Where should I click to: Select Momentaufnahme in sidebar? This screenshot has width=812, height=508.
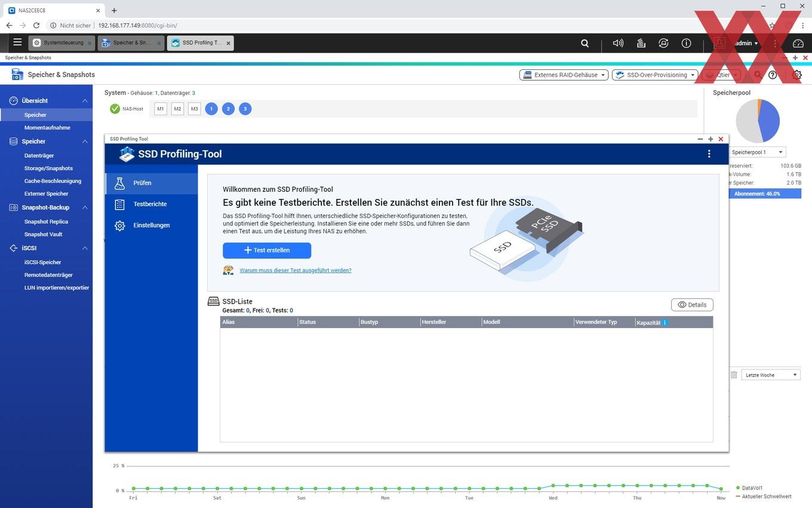tap(47, 127)
